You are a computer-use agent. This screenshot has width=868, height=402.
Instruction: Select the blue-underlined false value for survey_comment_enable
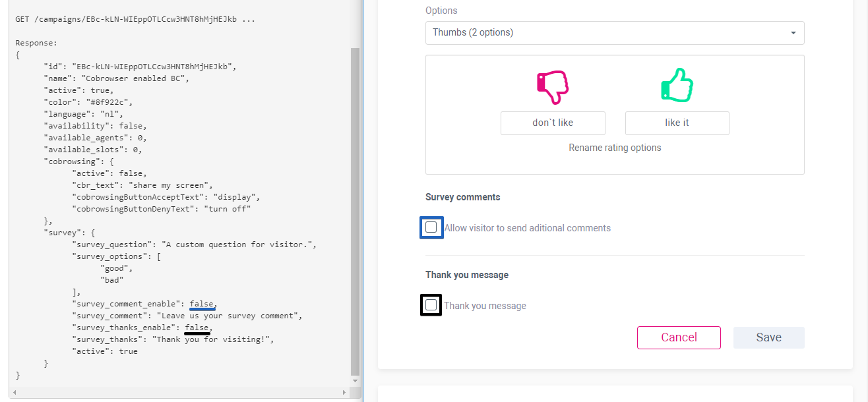tap(202, 303)
